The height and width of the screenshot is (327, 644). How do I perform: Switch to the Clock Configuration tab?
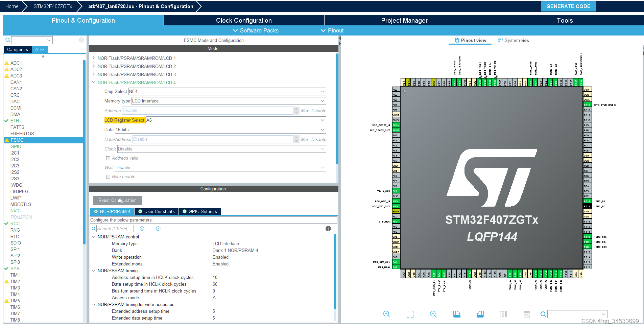[x=244, y=20]
